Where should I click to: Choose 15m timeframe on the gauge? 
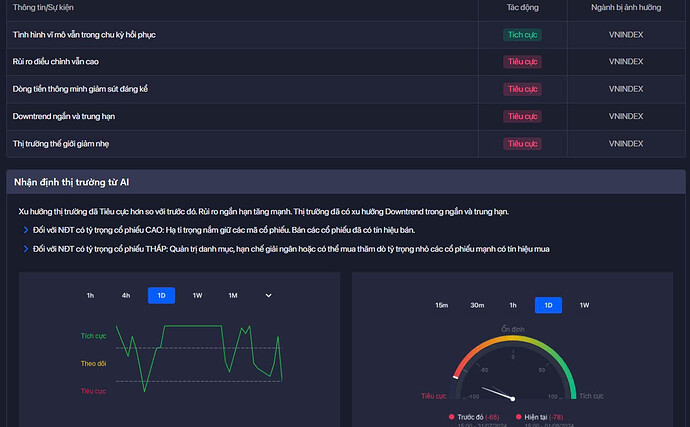(x=441, y=305)
